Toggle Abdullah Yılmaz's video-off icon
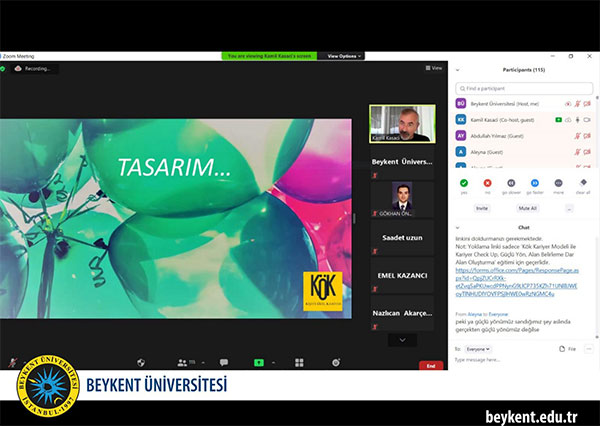Screen dimensions: 600x426 (x=587, y=136)
